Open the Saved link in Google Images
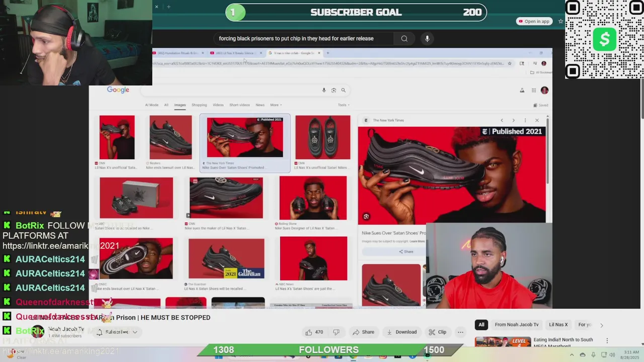The image size is (644, 362). (x=541, y=105)
